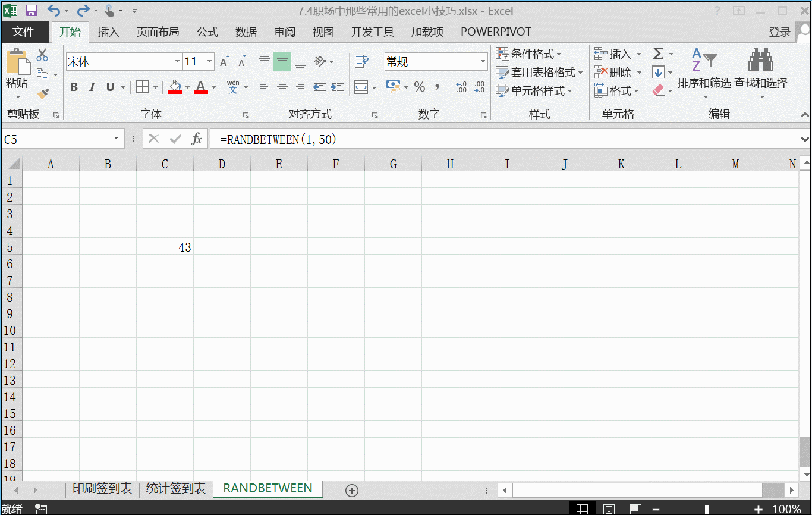Switch to the Formulas (公式) tab

click(207, 32)
